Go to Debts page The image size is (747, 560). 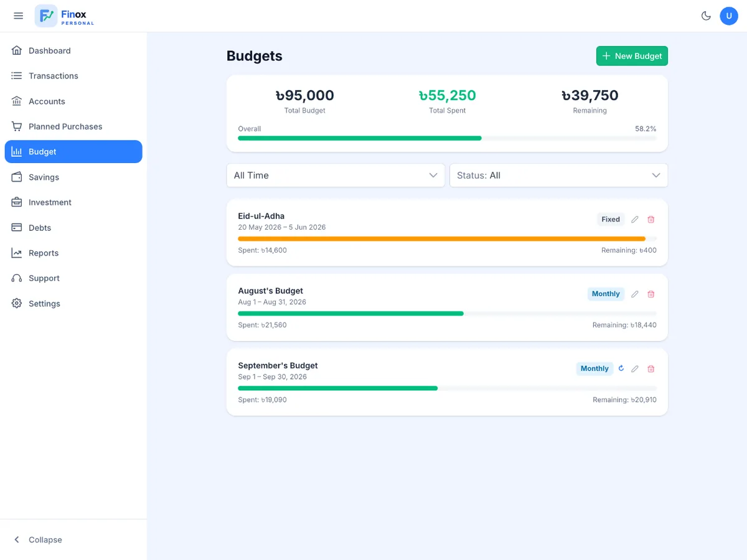tap(73, 228)
